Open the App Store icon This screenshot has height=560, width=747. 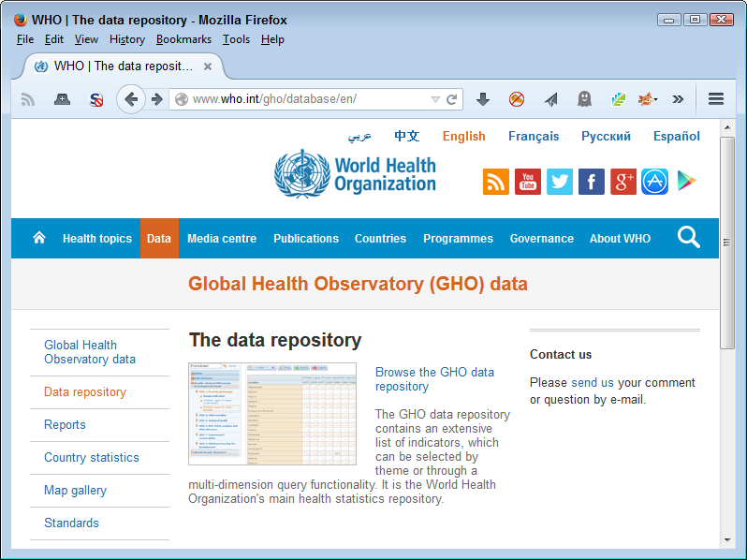click(654, 182)
